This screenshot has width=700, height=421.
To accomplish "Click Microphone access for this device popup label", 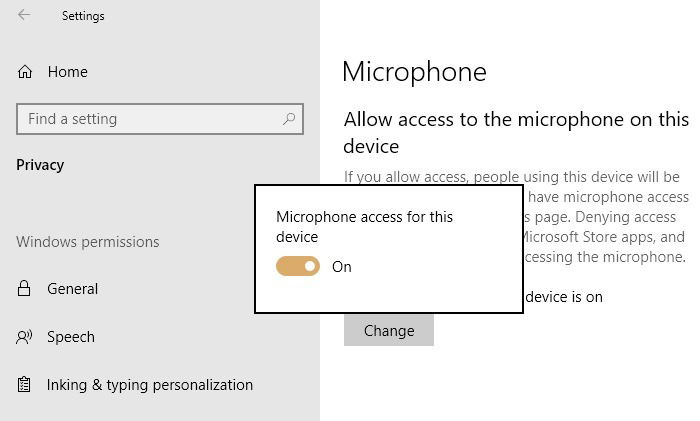I will click(364, 227).
